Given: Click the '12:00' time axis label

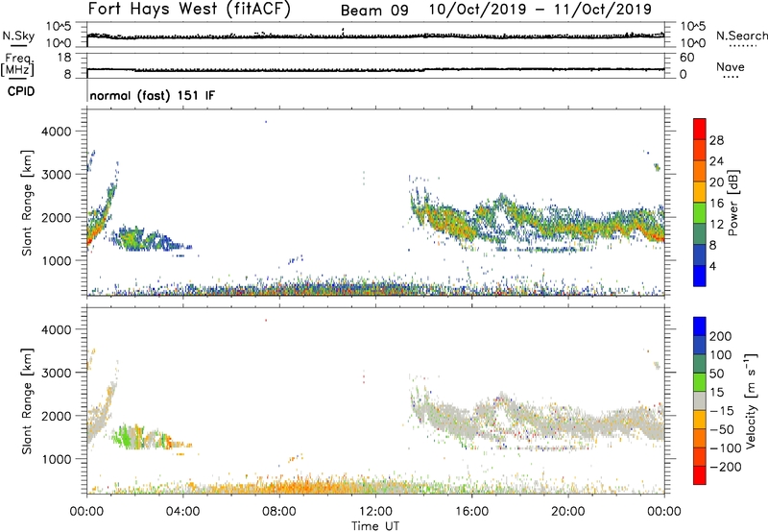Looking at the screenshot, I should tap(375, 512).
